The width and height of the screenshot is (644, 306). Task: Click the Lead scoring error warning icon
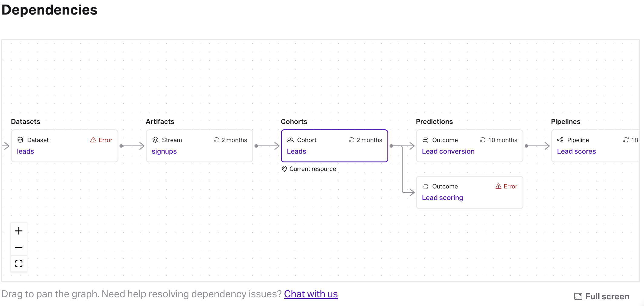[x=498, y=186]
